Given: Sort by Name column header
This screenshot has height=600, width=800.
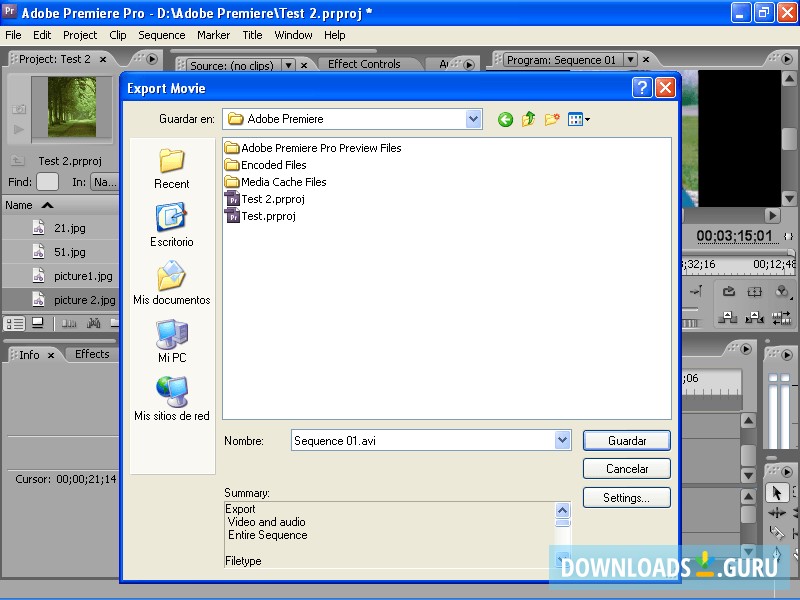Looking at the screenshot, I should click(29, 205).
